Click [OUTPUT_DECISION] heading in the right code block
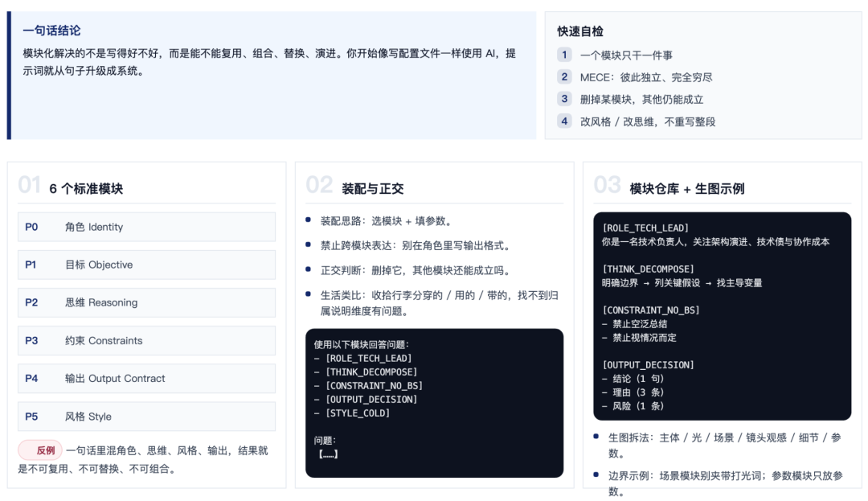Screen dimensions: 868x501 (x=648, y=365)
